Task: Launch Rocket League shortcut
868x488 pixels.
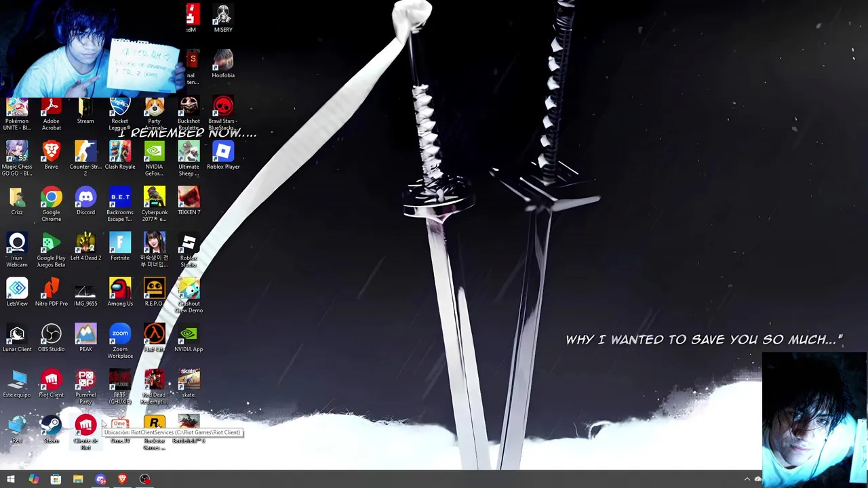Action: pyautogui.click(x=120, y=114)
